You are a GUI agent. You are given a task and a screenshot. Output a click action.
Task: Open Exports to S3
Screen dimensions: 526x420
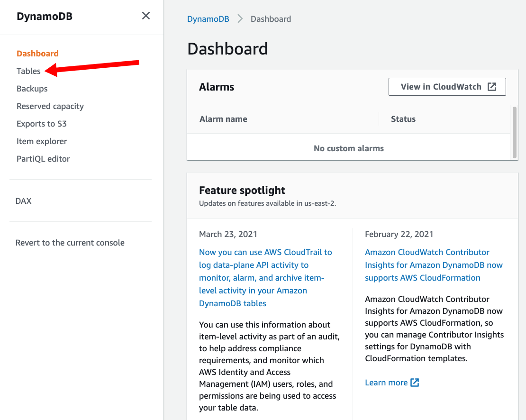point(42,124)
